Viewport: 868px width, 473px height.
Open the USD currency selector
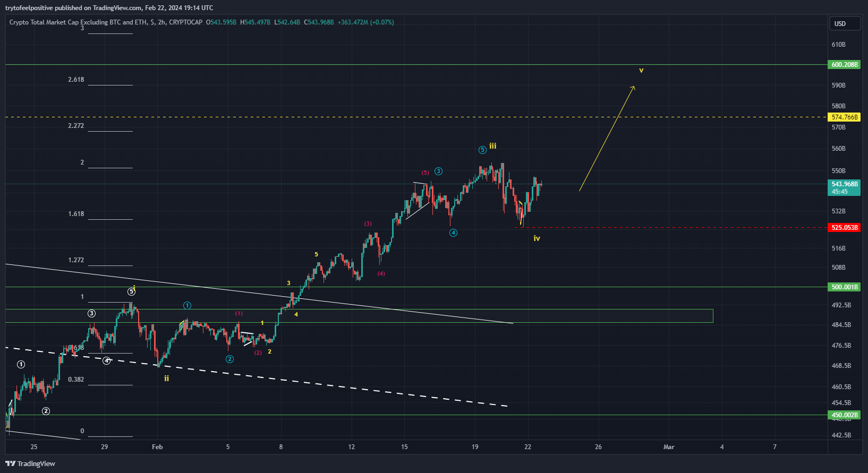pyautogui.click(x=845, y=23)
